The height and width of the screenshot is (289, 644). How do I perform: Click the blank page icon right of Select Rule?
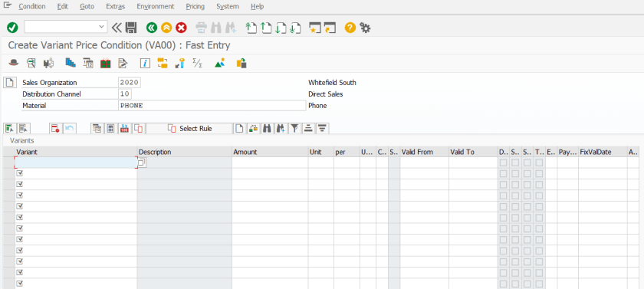[x=239, y=129]
